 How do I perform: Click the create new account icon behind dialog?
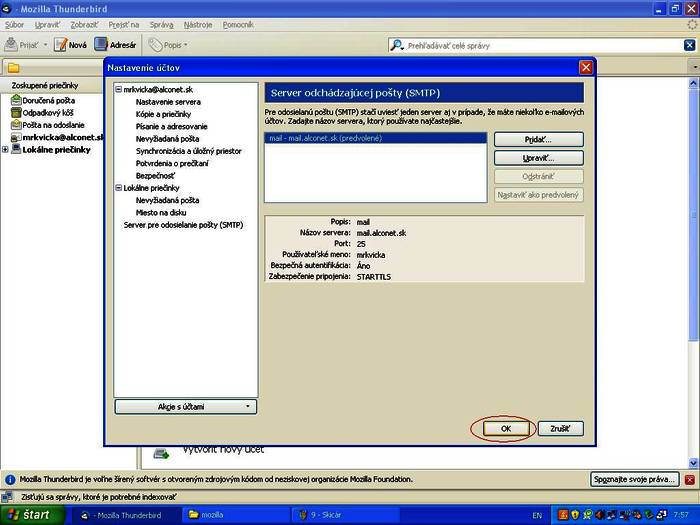[x=161, y=454]
